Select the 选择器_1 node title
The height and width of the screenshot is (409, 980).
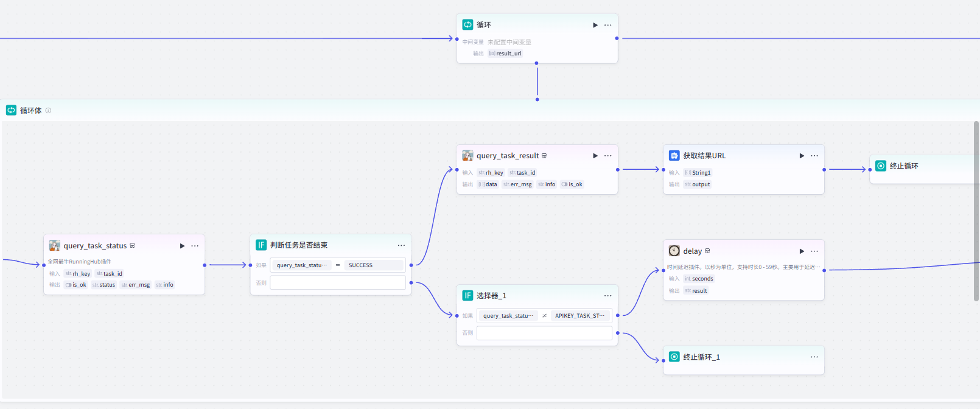point(491,296)
